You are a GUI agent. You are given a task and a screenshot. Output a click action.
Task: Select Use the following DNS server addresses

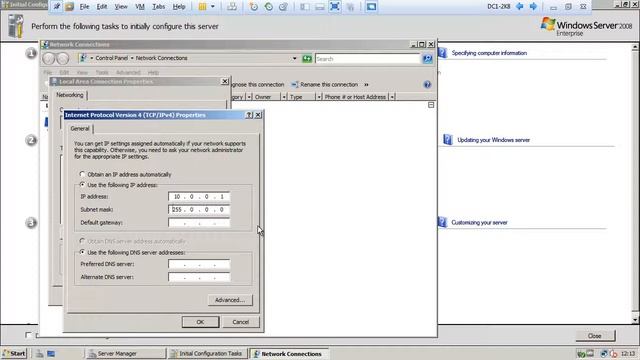click(x=82, y=252)
